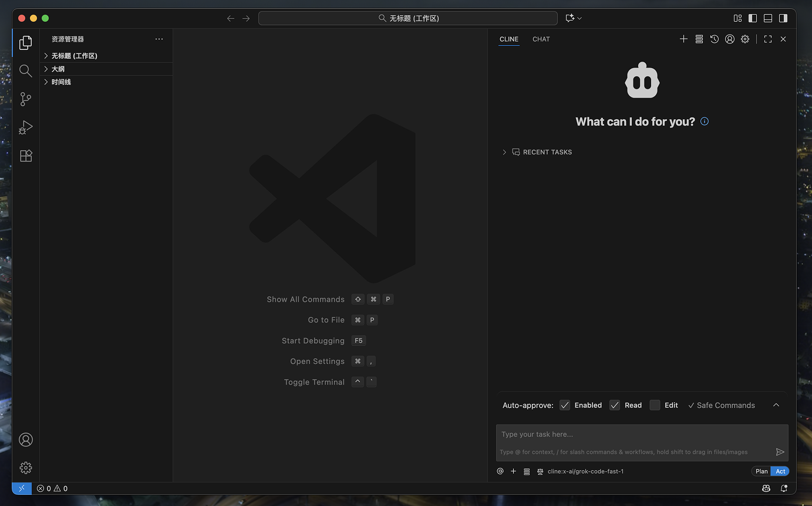Open the 无标题 (工作区) command center search
This screenshot has height=506, width=812.
[x=408, y=18]
